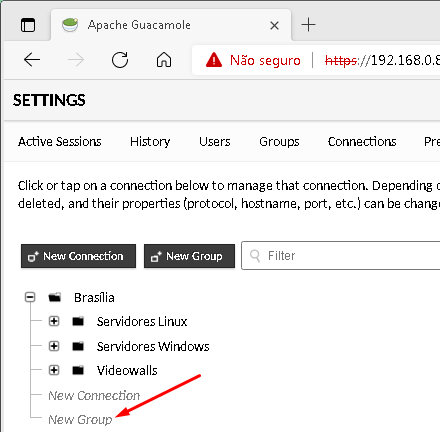The width and height of the screenshot is (440, 432).
Task: Click the New Connection button
Action: [78, 256]
